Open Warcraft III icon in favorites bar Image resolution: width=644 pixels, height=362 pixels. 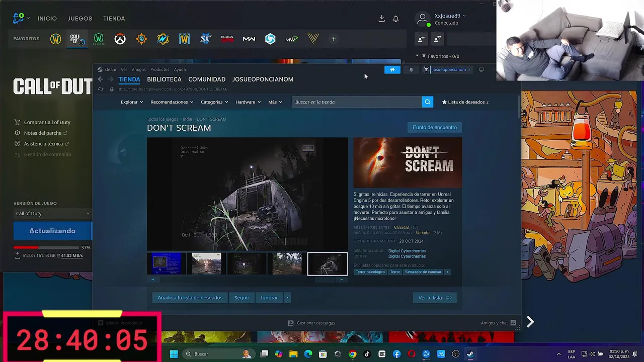(x=184, y=39)
